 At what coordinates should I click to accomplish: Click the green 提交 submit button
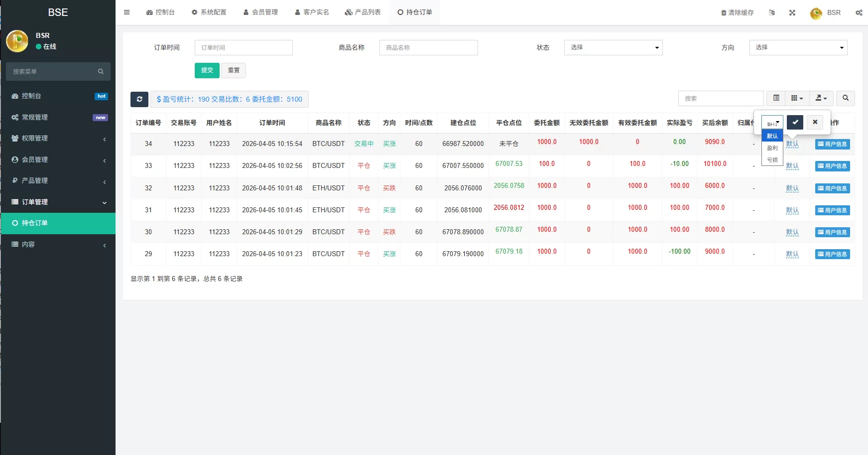coord(207,70)
